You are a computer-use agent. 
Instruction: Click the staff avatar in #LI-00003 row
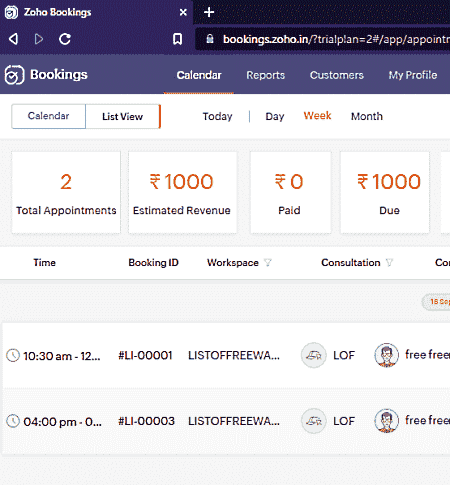tap(386, 421)
